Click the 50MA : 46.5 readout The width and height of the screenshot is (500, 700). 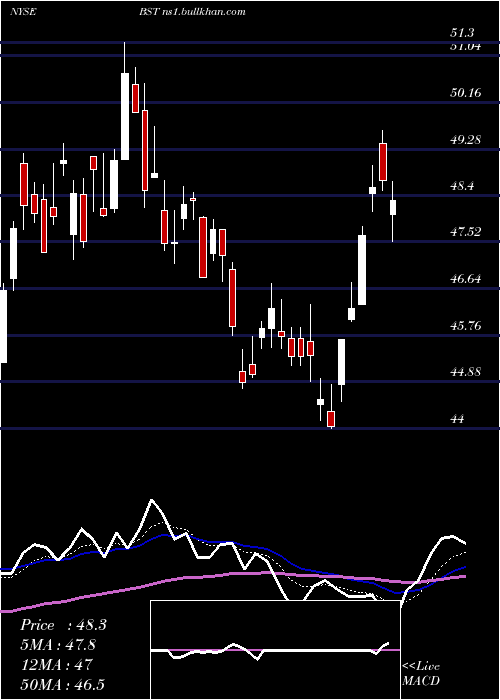point(62,684)
